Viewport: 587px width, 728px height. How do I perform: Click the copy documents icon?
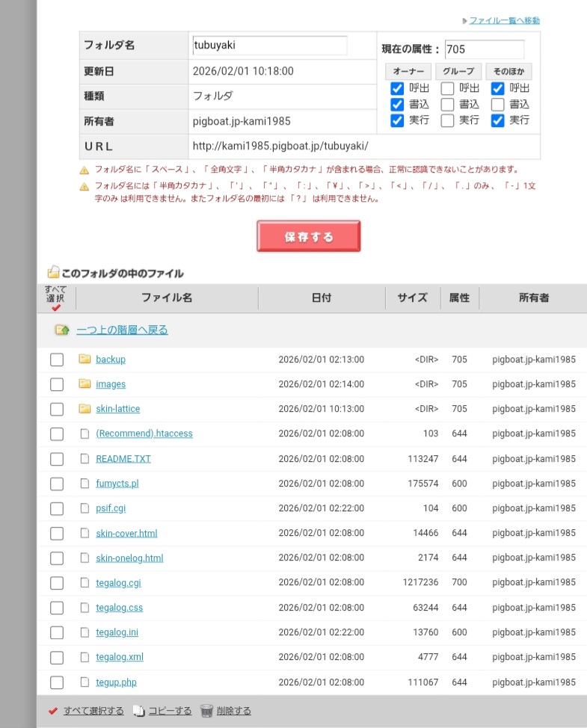138,711
